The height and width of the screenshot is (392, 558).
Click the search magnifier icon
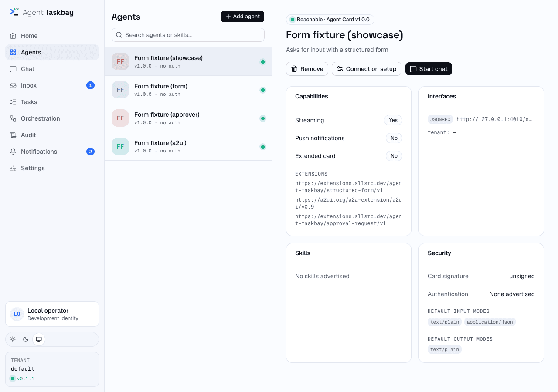119,35
